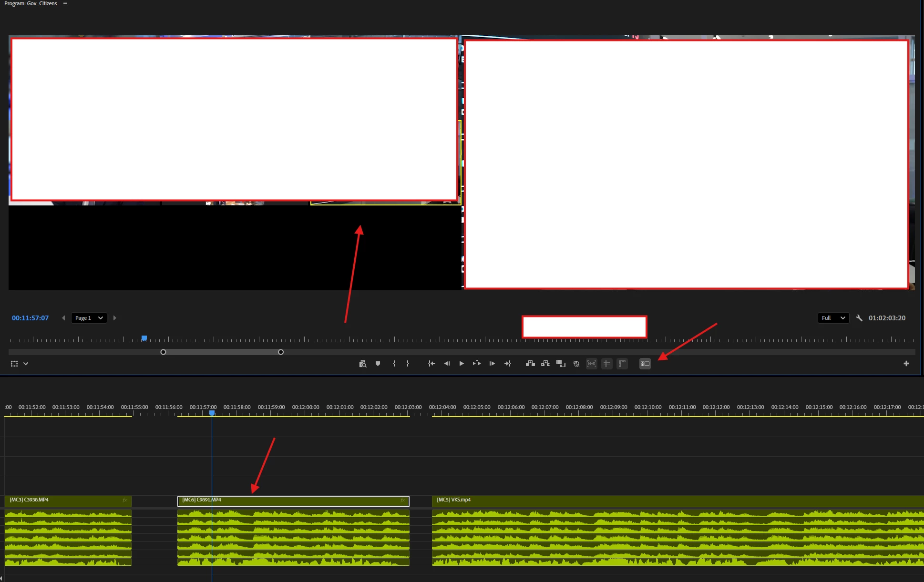Click timeline ruler at 00:12:17:00
The image size is (924, 582).
pyautogui.click(x=887, y=407)
